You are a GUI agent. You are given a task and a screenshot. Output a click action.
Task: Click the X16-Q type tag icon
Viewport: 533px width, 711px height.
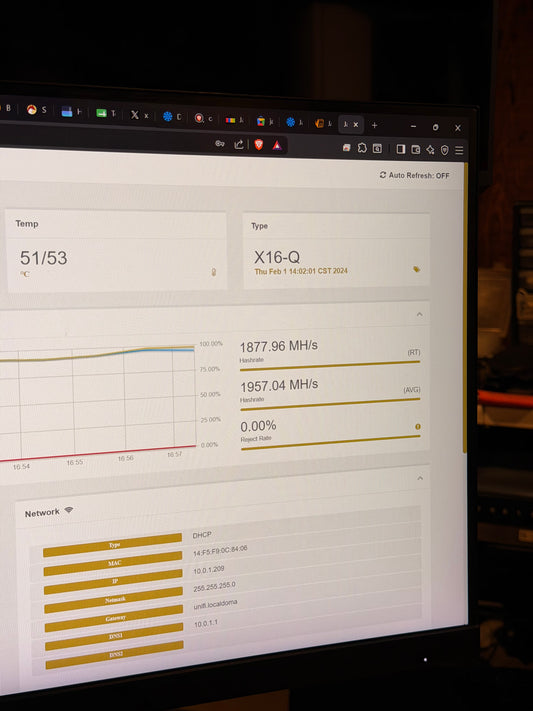[x=416, y=269]
